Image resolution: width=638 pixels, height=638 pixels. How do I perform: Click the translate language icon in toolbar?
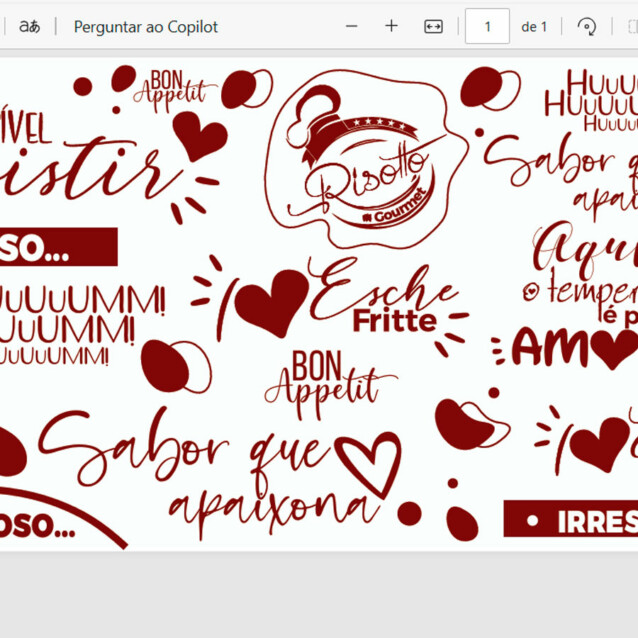coord(30,27)
